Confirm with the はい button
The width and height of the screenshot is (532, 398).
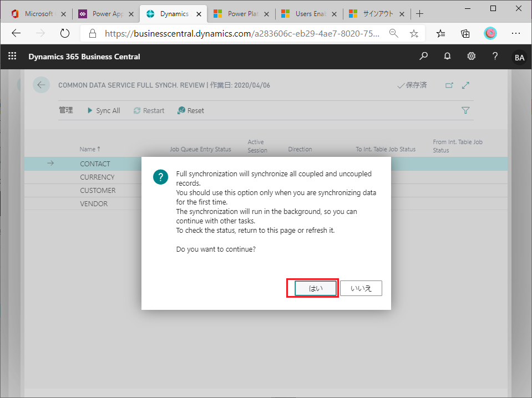(x=316, y=288)
